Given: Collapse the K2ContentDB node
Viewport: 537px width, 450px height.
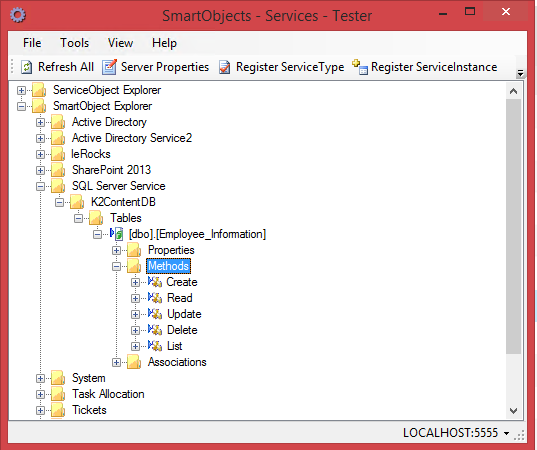Looking at the screenshot, I should pyautogui.click(x=60, y=202).
